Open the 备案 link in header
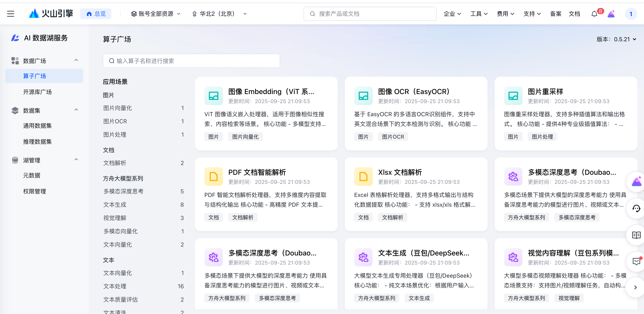The width and height of the screenshot is (644, 314). (x=556, y=14)
